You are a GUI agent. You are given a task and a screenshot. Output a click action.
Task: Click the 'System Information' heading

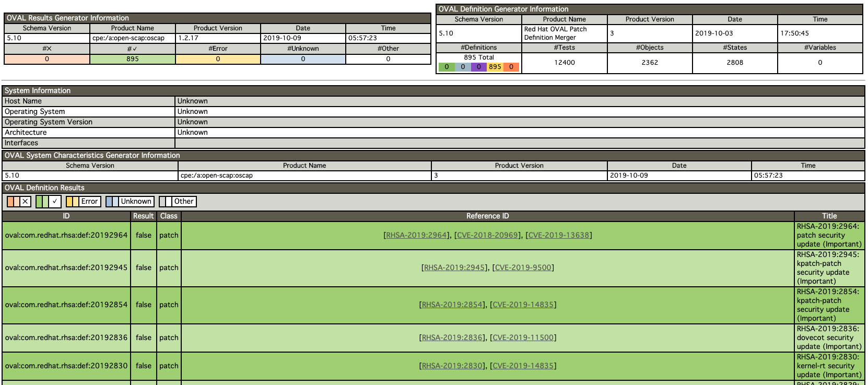point(38,90)
